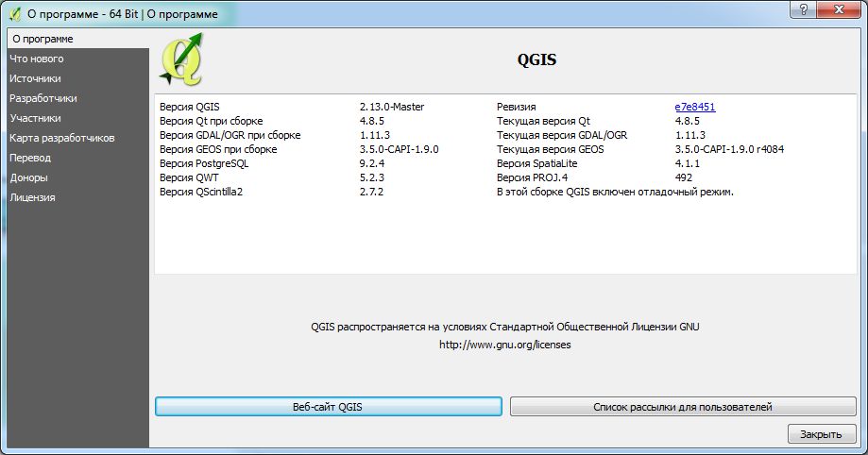
Task: Click 'Версия QScintilla2' label
Action: tap(201, 192)
